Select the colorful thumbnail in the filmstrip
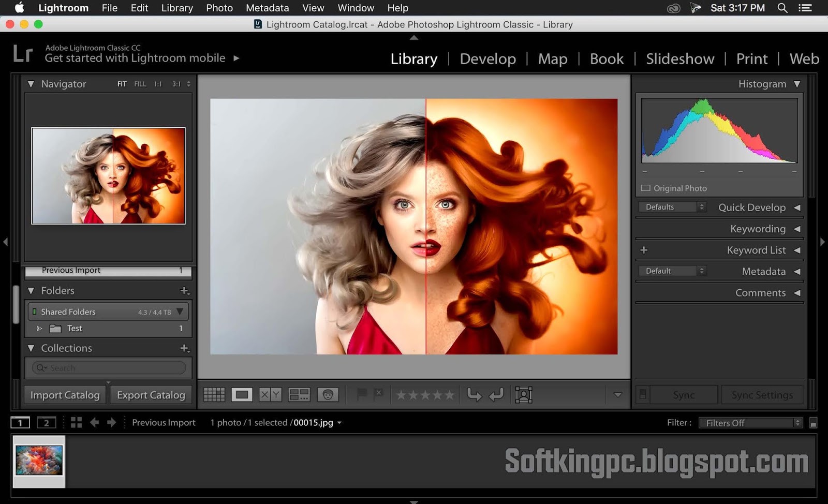Image resolution: width=828 pixels, height=504 pixels. pyautogui.click(x=39, y=459)
